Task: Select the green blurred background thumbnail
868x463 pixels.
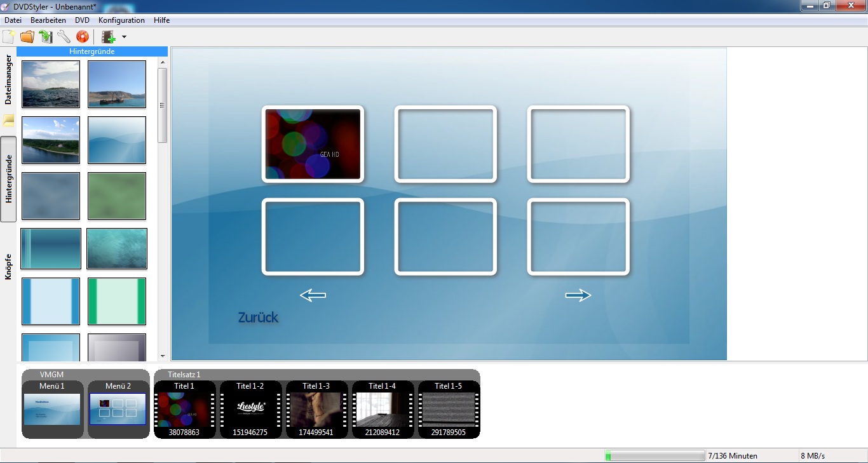Action: click(117, 196)
